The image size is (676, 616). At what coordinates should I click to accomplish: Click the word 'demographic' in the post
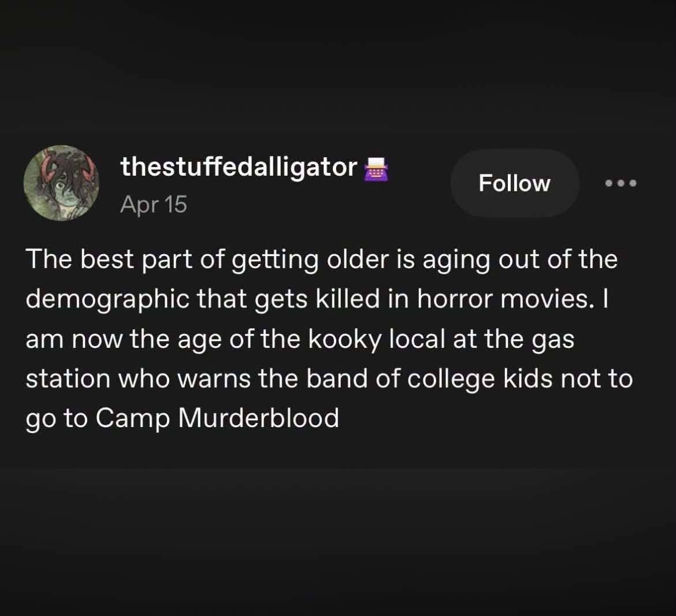108,299
